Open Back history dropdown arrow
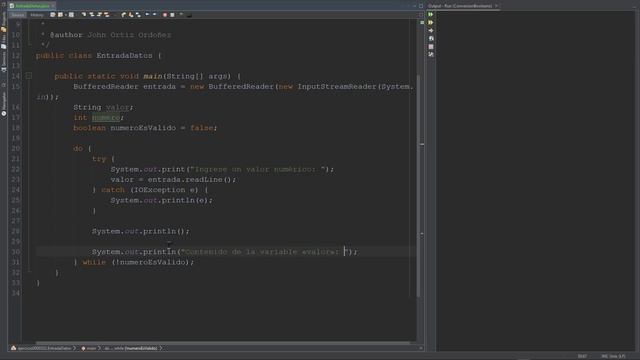Screen dimensions: 640x360 [x=66, y=15]
